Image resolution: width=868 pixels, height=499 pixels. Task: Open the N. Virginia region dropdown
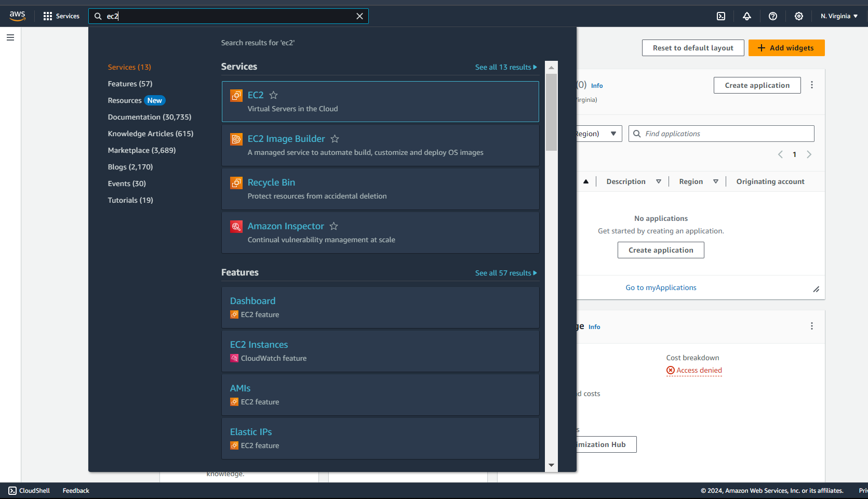tap(838, 16)
